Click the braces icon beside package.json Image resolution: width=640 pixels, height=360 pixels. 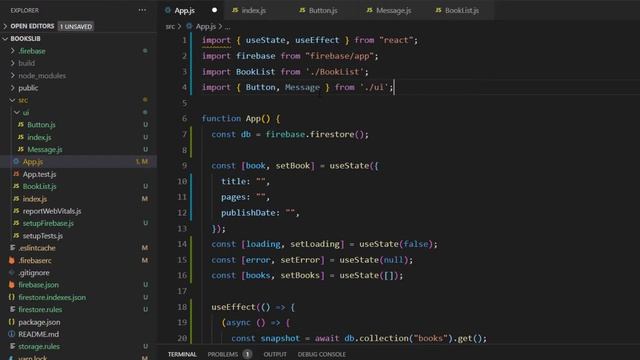[12, 322]
